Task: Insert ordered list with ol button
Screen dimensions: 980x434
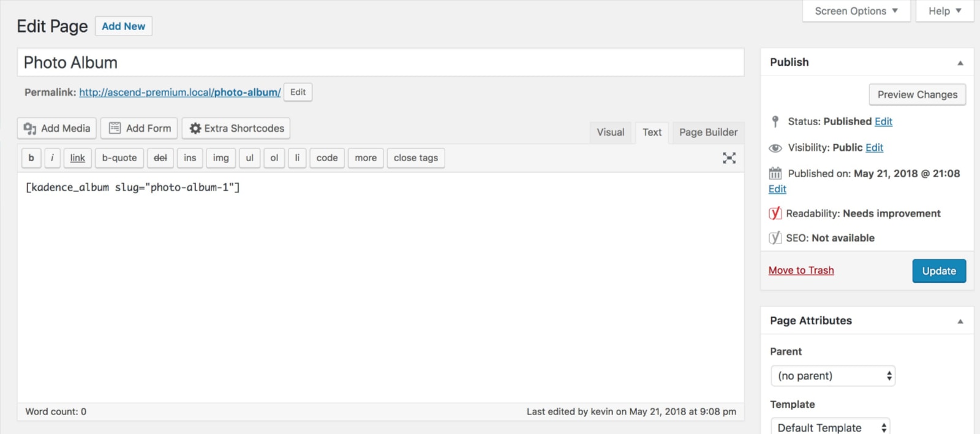Action: 274,158
